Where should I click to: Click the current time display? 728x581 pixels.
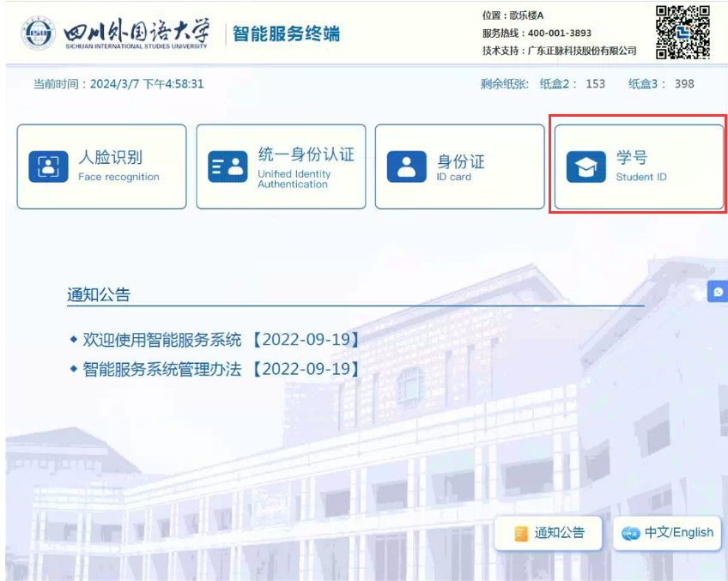(x=118, y=84)
